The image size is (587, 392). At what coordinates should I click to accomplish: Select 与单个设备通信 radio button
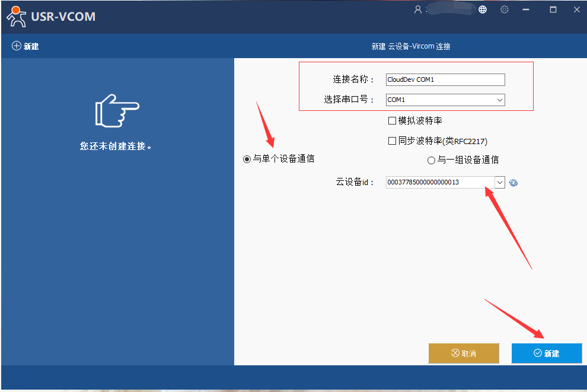coord(247,159)
